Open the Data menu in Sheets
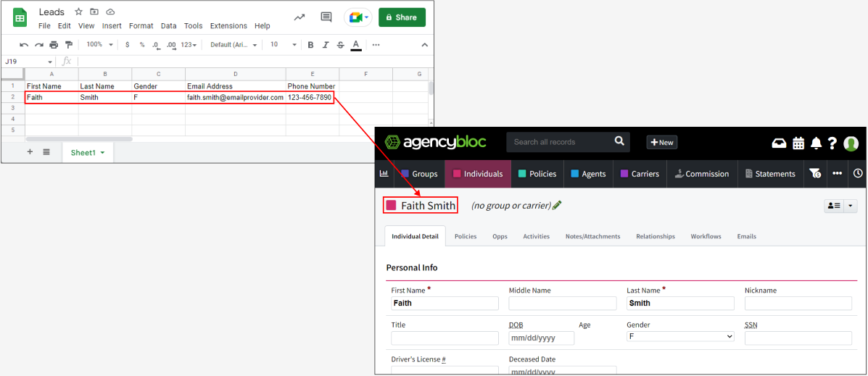 click(x=169, y=26)
